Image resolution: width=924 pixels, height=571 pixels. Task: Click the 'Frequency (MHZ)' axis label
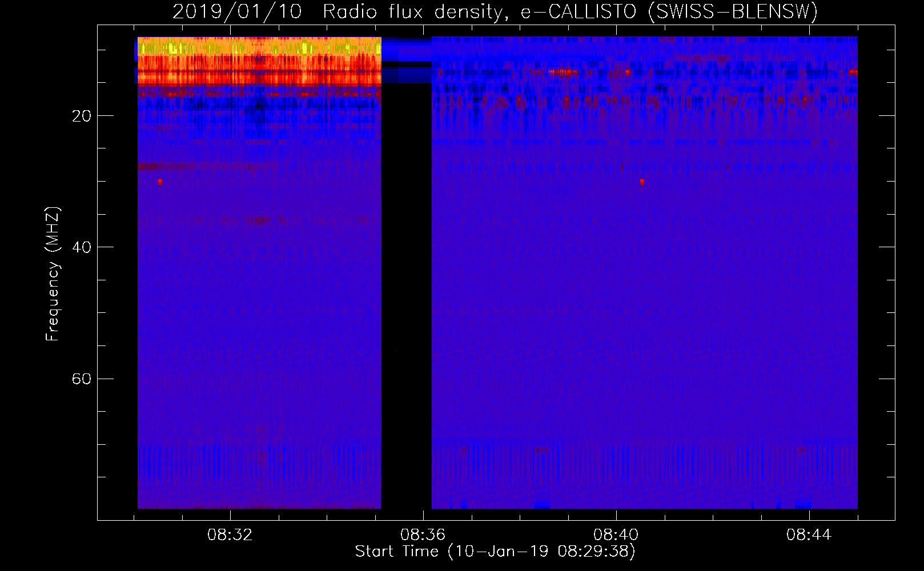(x=53, y=274)
